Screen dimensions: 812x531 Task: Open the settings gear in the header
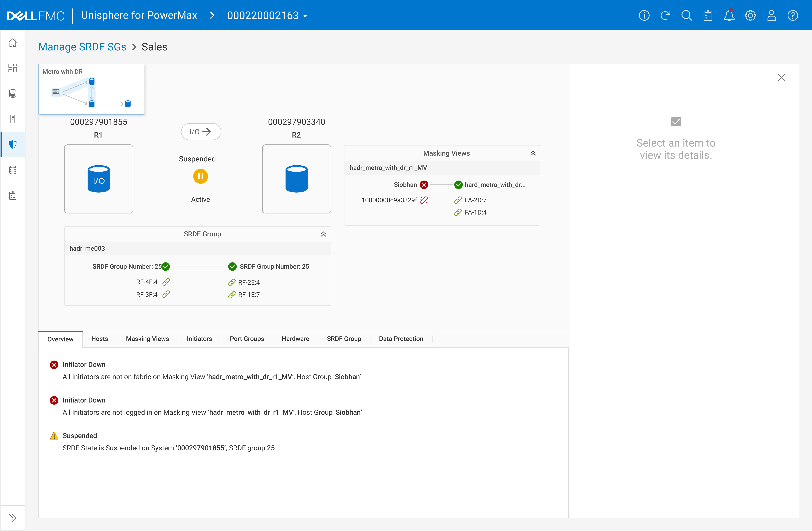click(750, 16)
